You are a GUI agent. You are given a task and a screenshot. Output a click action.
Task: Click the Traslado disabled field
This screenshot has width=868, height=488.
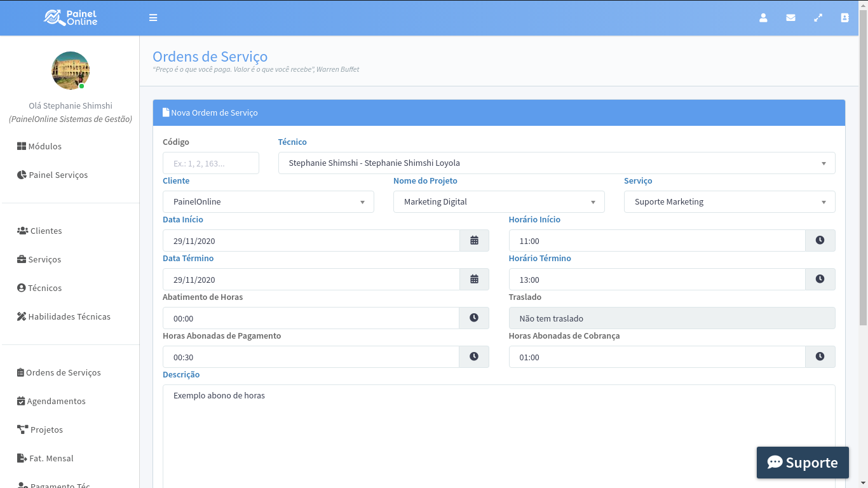point(672,318)
